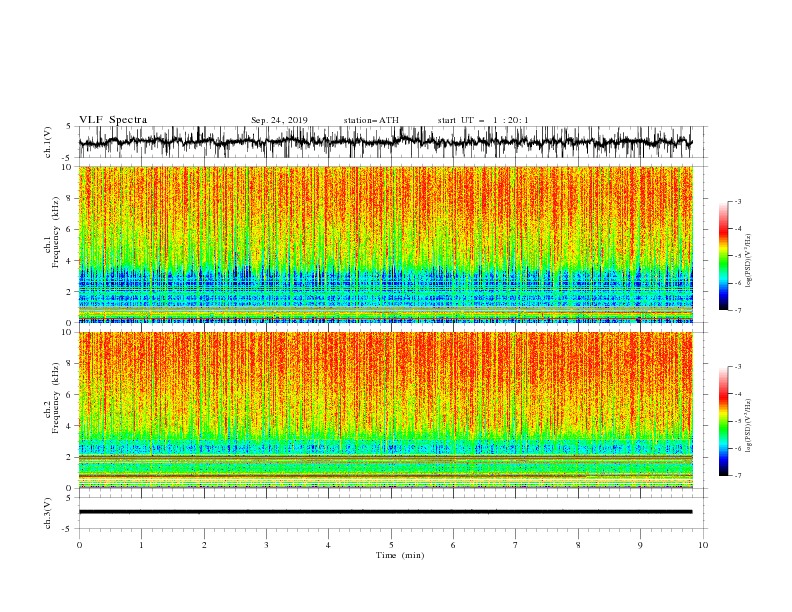The height and width of the screenshot is (612, 792).
Task: Click the time axis tick label "1"
Action: (x=141, y=545)
